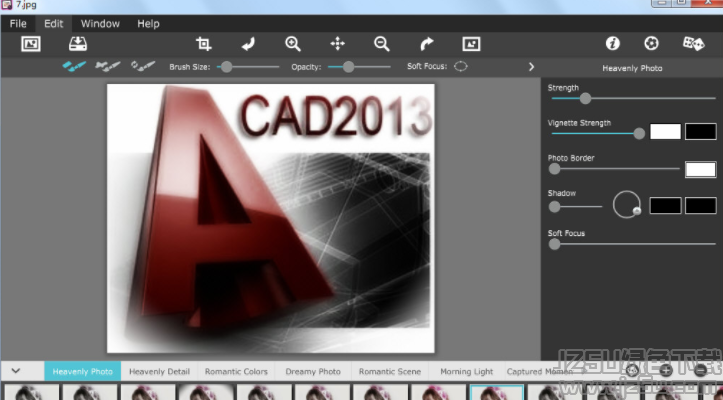Click the round icon left of plus
Screen dimensions: 723x400
coord(632,370)
